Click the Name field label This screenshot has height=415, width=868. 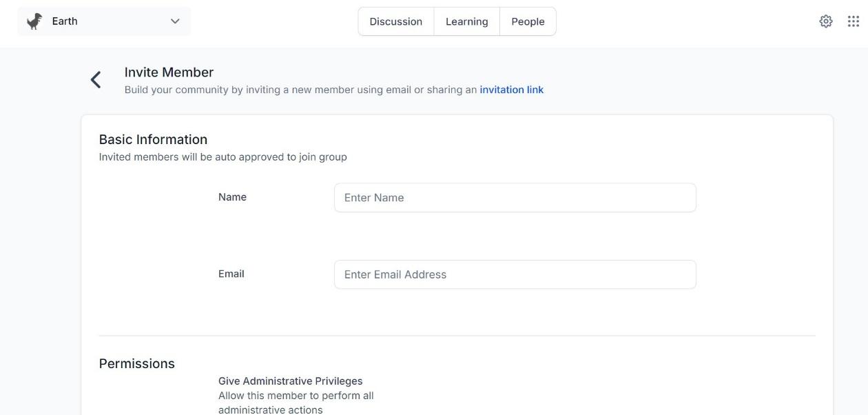point(231,196)
